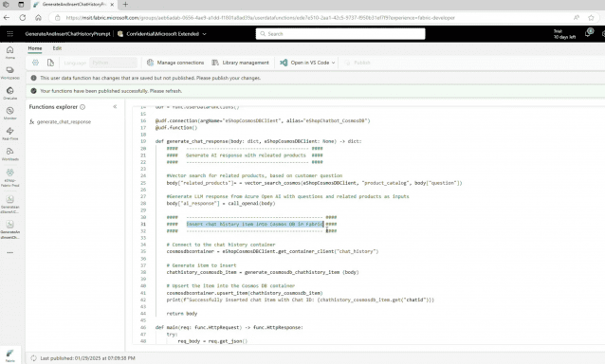This screenshot has width=605, height=364.
Task: Click code line 46 def main
Action: (x=229, y=327)
